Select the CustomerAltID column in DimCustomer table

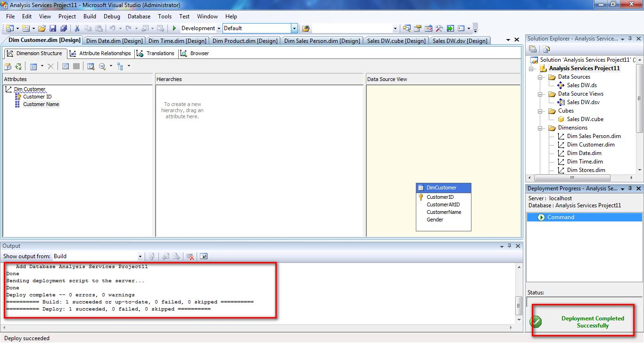(x=443, y=204)
